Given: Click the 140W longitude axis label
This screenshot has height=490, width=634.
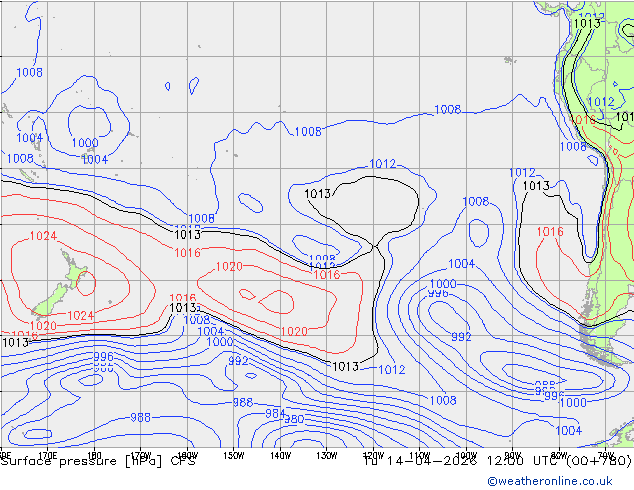Looking at the screenshot, I should [280, 456].
